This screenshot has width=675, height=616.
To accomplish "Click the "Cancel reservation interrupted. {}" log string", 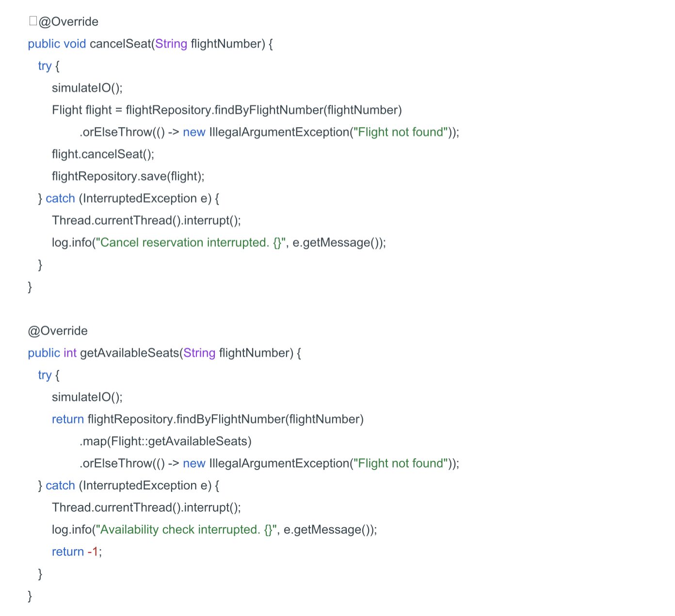I will [191, 243].
